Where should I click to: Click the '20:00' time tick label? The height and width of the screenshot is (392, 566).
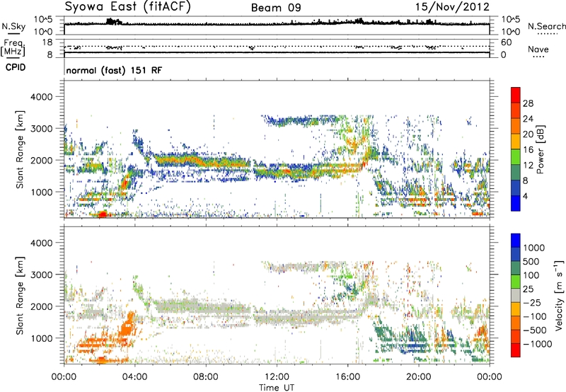418,377
